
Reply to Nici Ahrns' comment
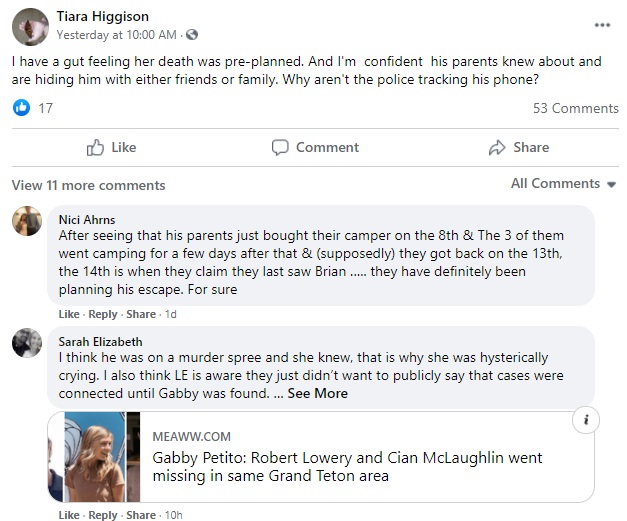(103, 314)
